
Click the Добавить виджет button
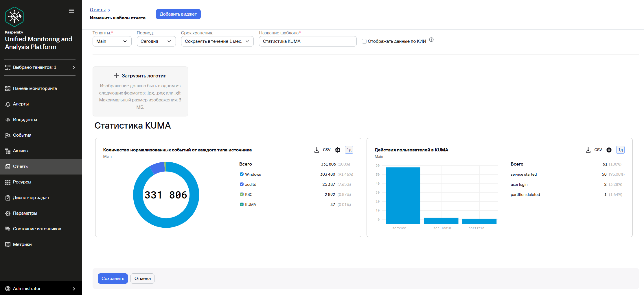(x=178, y=14)
